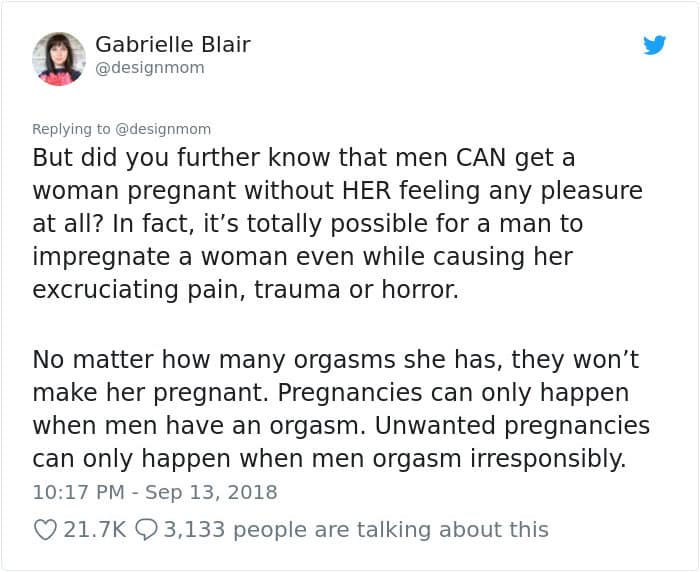Open '3,133 people are talking about this'
The image size is (700, 572).
356,530
